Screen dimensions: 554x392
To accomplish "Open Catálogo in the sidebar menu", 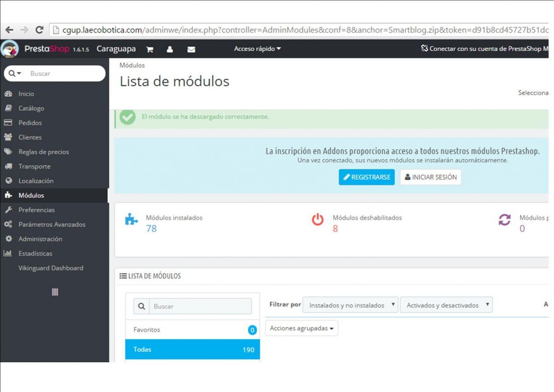I will 31,108.
